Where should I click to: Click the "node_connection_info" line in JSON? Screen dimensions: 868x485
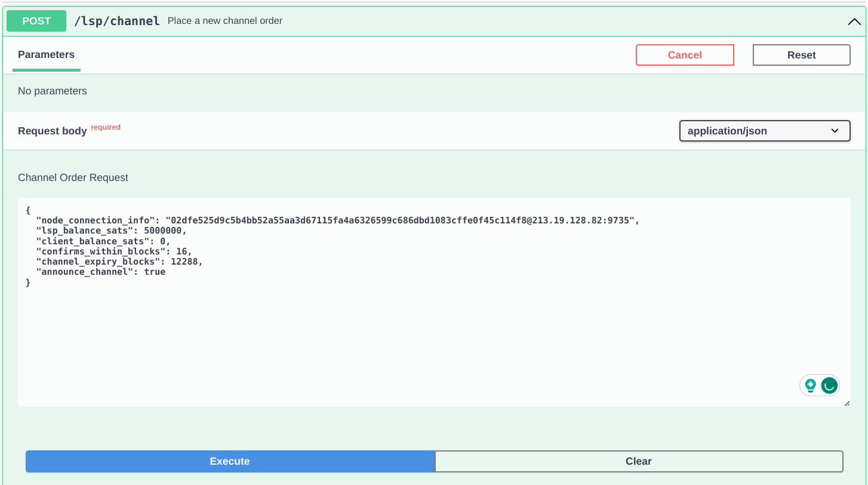click(338, 220)
